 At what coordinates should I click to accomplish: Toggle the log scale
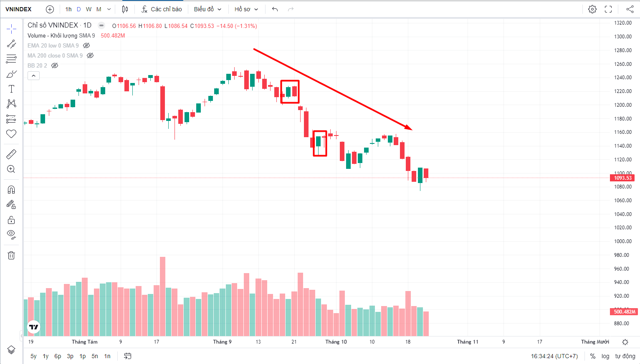[x=605, y=356]
